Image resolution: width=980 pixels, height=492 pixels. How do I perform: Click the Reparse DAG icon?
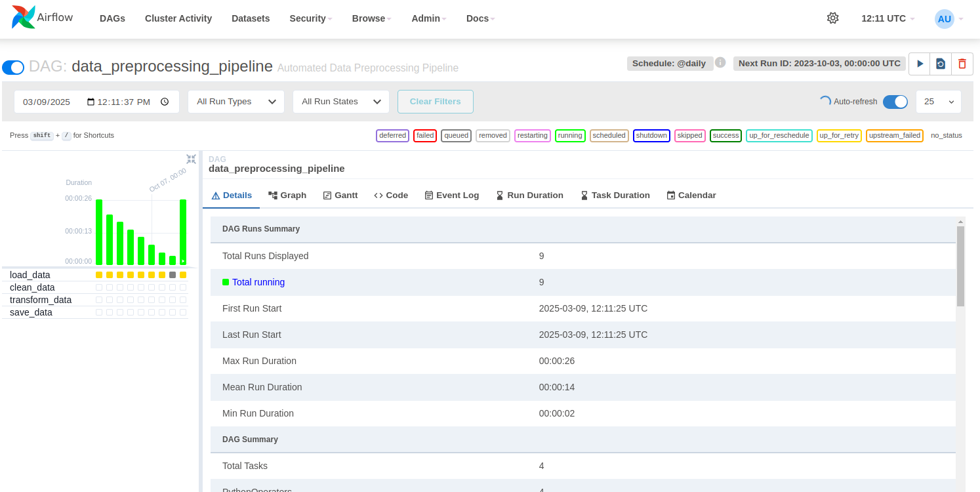(x=941, y=64)
